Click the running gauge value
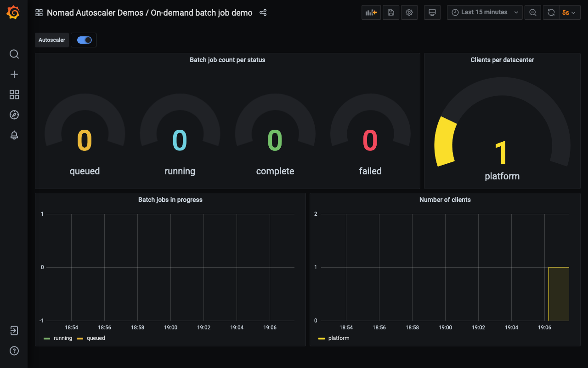 click(x=180, y=140)
